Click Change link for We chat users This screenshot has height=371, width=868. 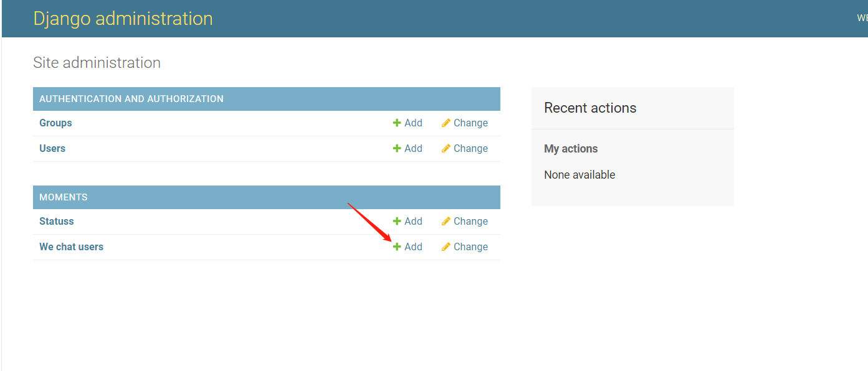point(465,247)
